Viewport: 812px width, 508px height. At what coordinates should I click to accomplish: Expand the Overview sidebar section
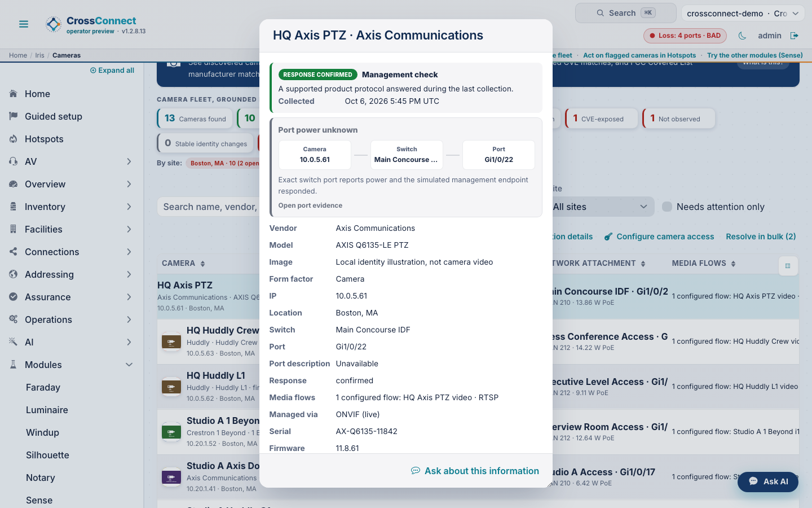[129, 184]
